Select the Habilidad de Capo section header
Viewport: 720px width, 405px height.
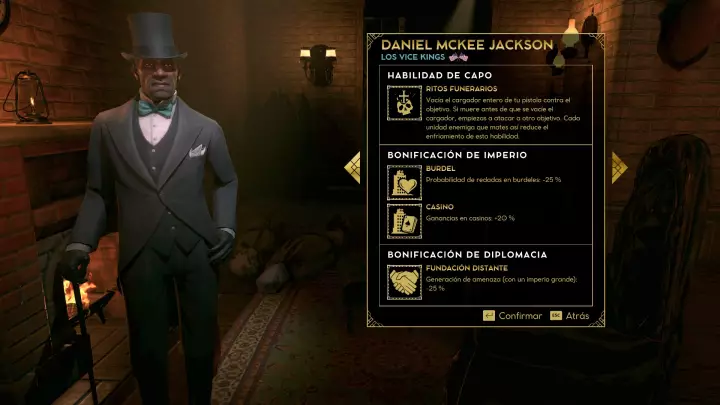coord(439,75)
